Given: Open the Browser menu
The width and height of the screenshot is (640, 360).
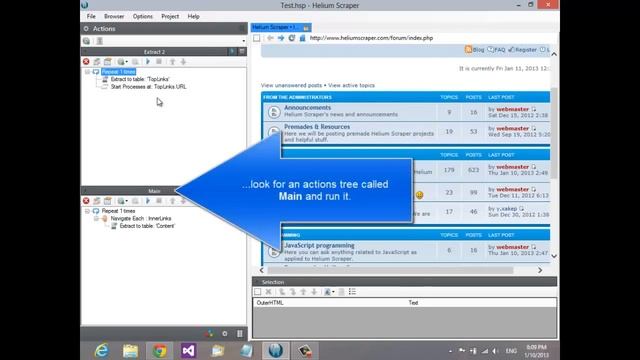Looking at the screenshot, I should click(114, 16).
